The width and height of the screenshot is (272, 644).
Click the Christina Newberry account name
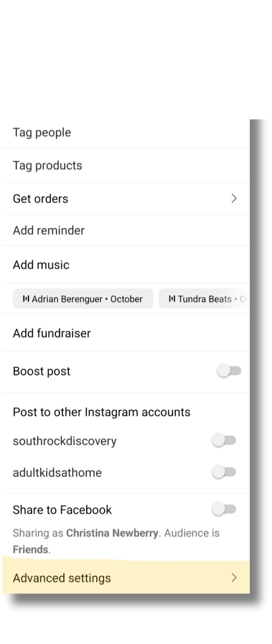[112, 533]
